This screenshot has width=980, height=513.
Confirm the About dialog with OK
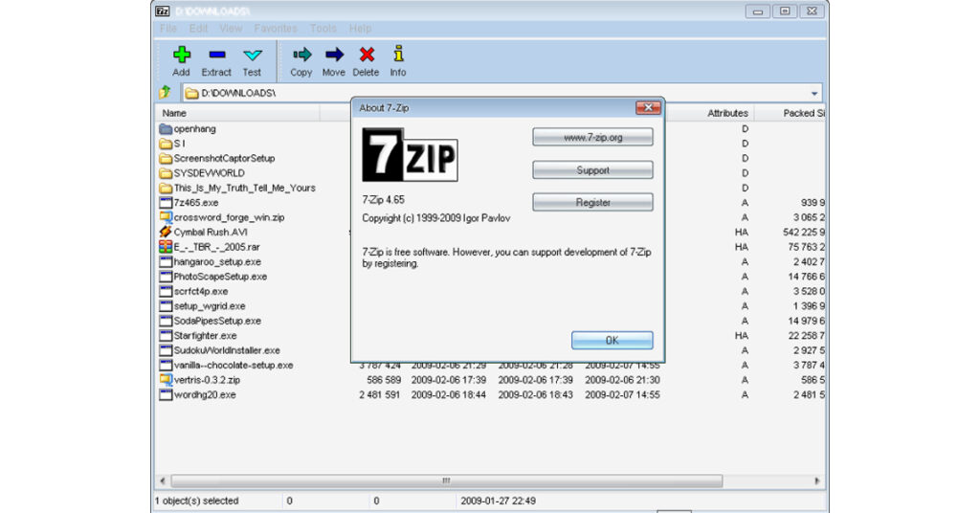tap(612, 341)
